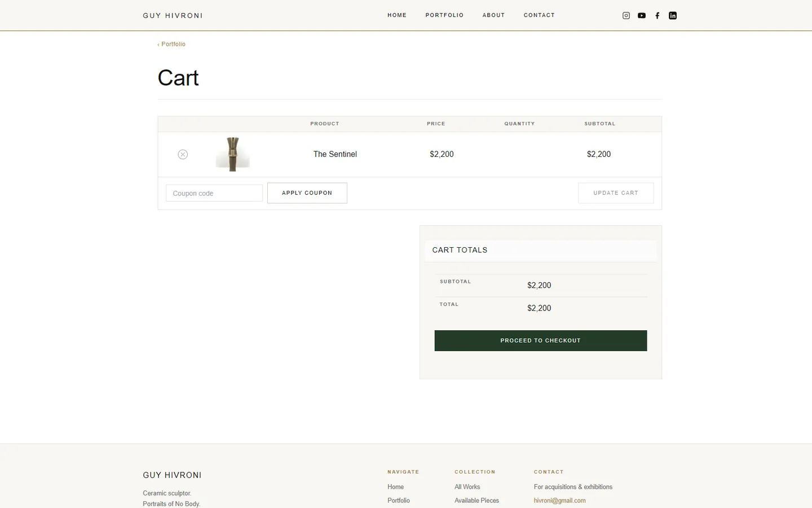Open the YouTube icon in header
Image resolution: width=812 pixels, height=508 pixels.
click(642, 16)
